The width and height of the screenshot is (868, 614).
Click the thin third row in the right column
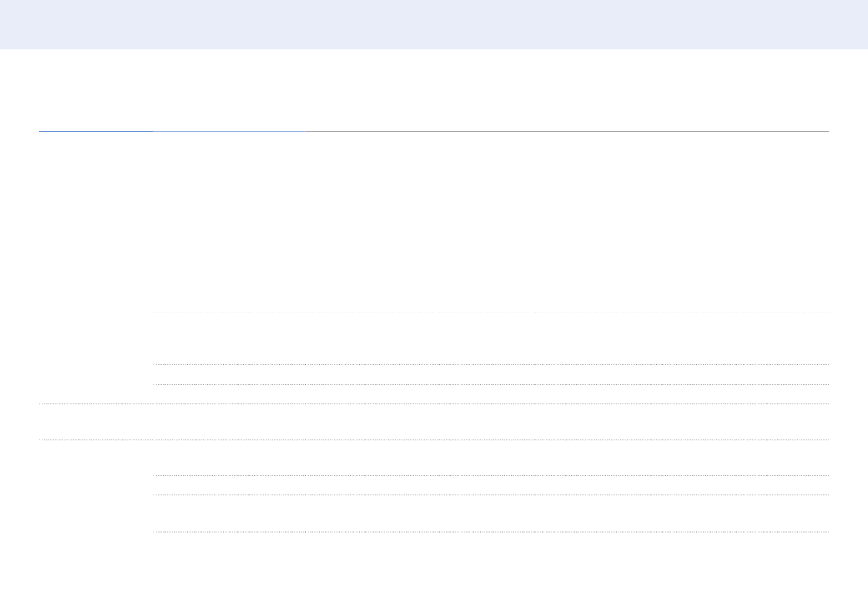click(x=492, y=374)
